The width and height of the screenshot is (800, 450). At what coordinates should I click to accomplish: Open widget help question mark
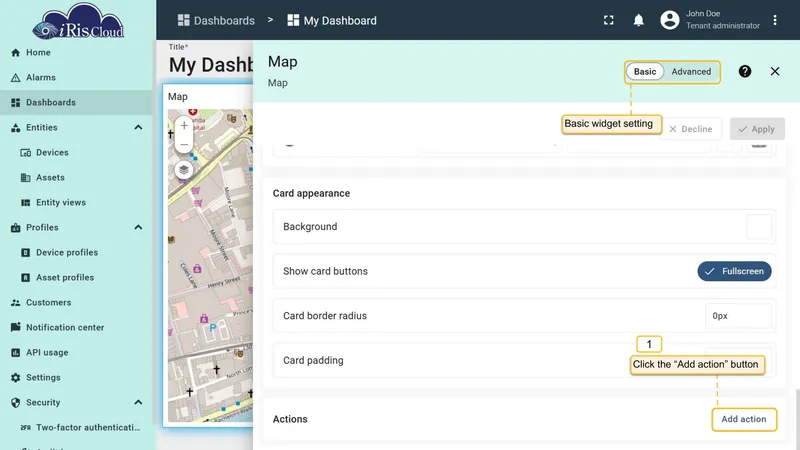click(744, 71)
